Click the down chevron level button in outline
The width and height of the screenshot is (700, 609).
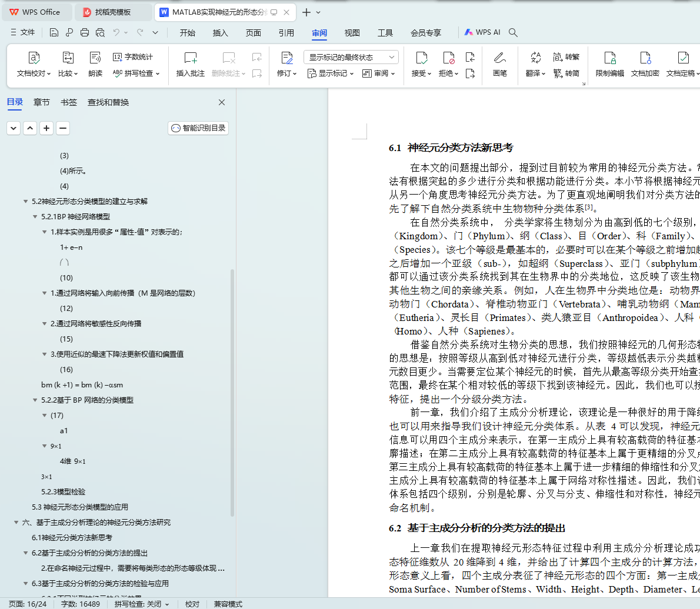tap(14, 129)
